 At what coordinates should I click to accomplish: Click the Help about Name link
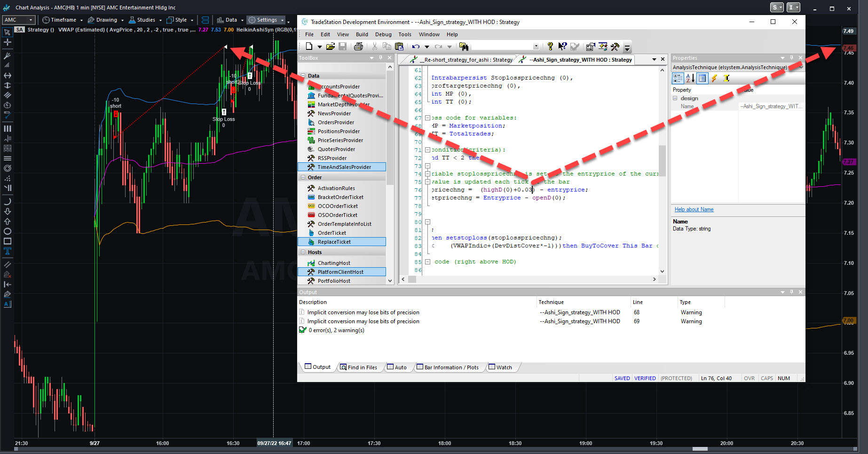click(x=694, y=209)
